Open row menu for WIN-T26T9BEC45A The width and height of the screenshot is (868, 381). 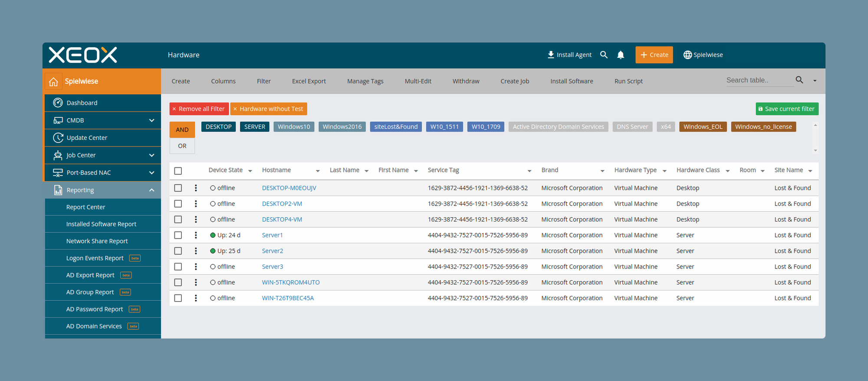tap(196, 298)
